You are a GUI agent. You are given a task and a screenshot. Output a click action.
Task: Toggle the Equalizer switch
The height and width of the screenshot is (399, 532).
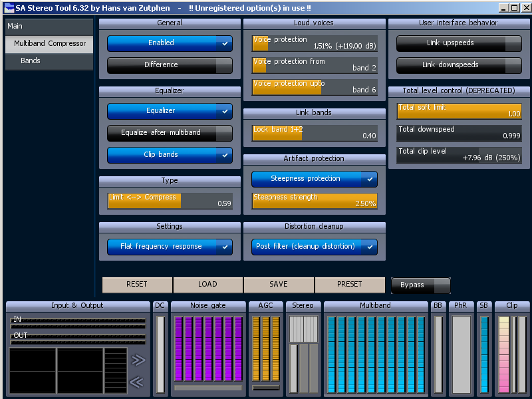pyautogui.click(x=170, y=111)
